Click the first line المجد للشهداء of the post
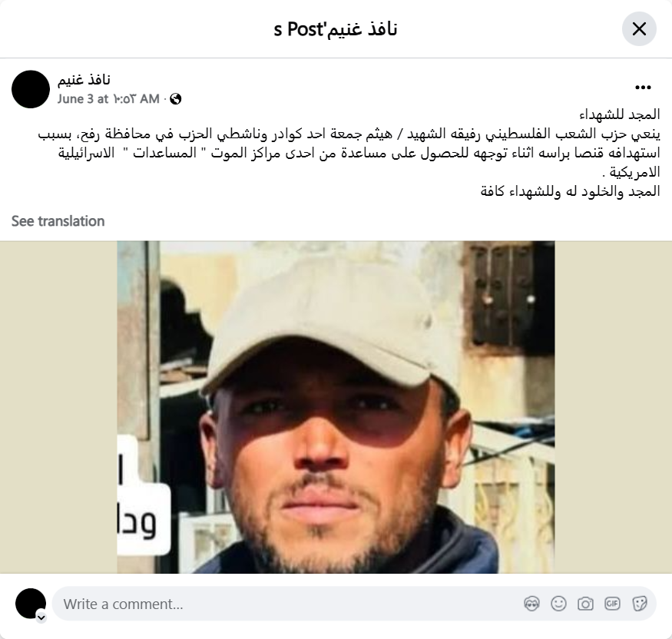672x639 pixels. coord(620,114)
